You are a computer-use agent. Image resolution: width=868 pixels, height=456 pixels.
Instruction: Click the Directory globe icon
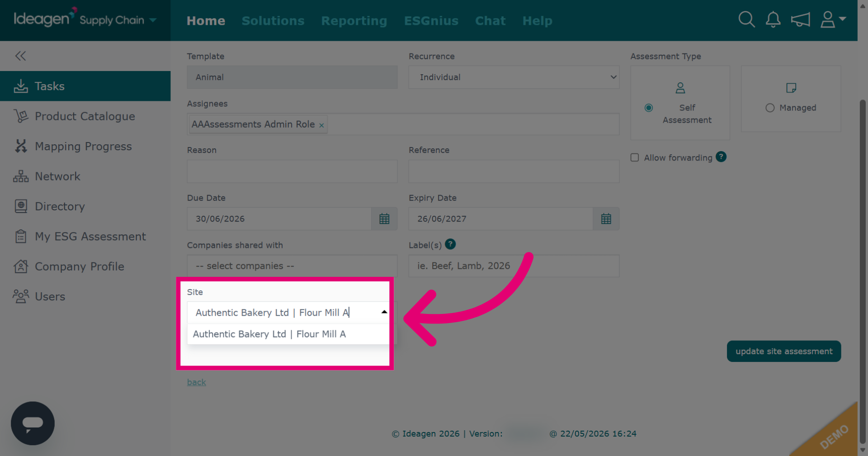click(x=21, y=206)
